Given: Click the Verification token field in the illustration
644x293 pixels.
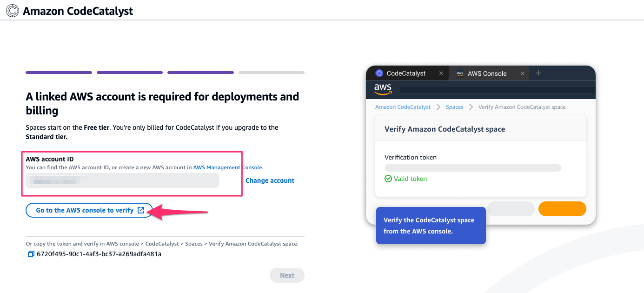Looking at the screenshot, I should click(472, 168).
